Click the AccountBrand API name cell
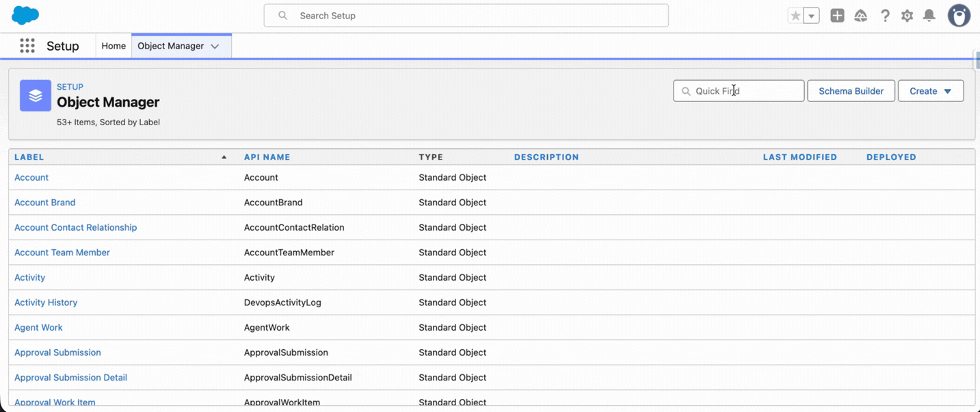Image resolution: width=980 pixels, height=412 pixels. 274,203
